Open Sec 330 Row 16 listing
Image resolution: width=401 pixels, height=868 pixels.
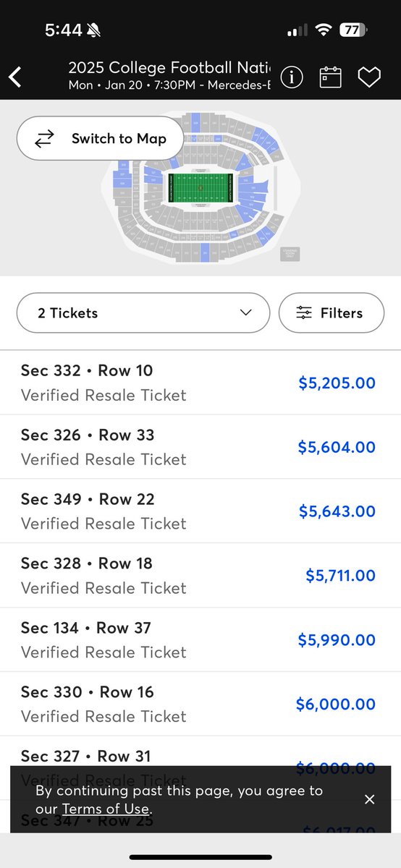tap(200, 704)
